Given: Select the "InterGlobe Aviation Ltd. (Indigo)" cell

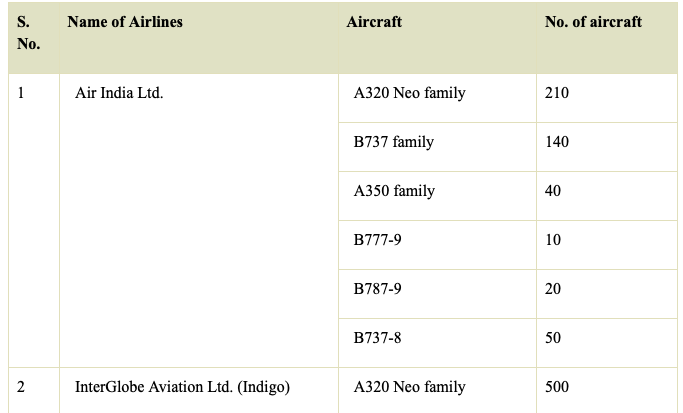Looking at the screenshot, I should coord(183,387).
